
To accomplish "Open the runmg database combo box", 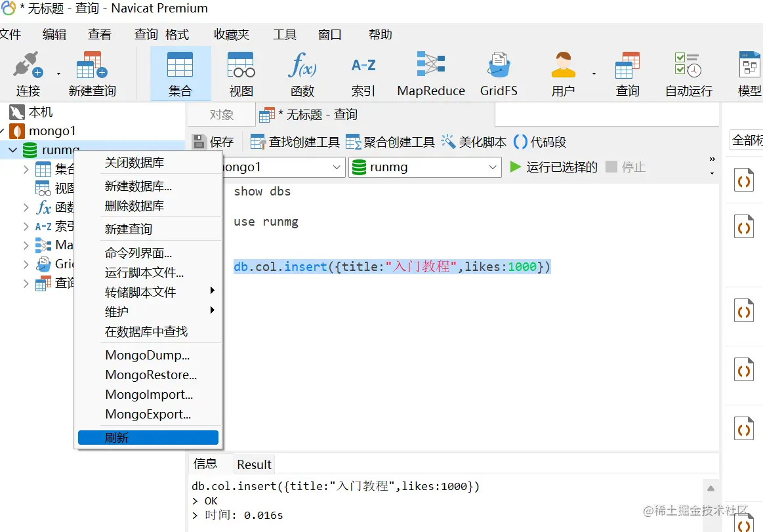I will tap(425, 167).
